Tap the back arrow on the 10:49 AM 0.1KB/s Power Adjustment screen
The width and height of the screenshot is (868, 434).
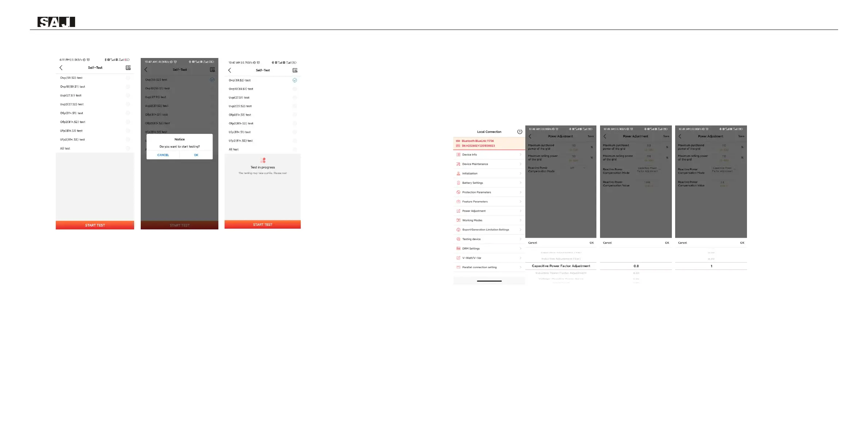tap(605, 136)
